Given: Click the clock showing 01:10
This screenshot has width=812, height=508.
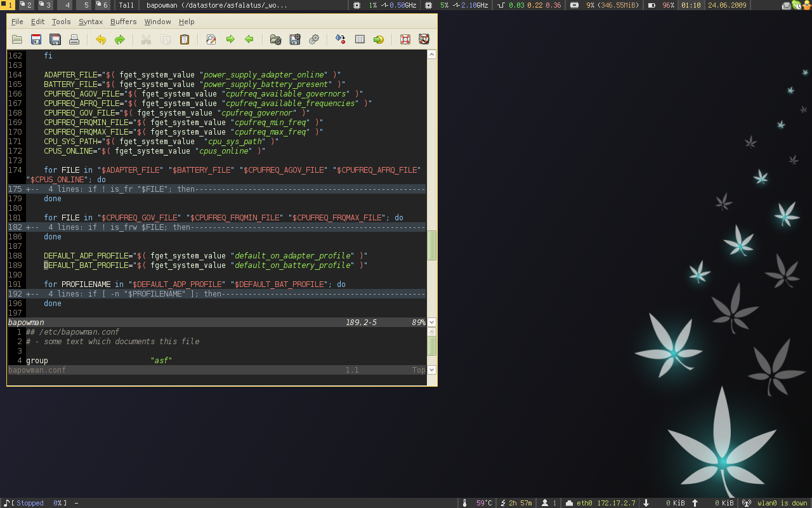Looking at the screenshot, I should click(690, 5).
